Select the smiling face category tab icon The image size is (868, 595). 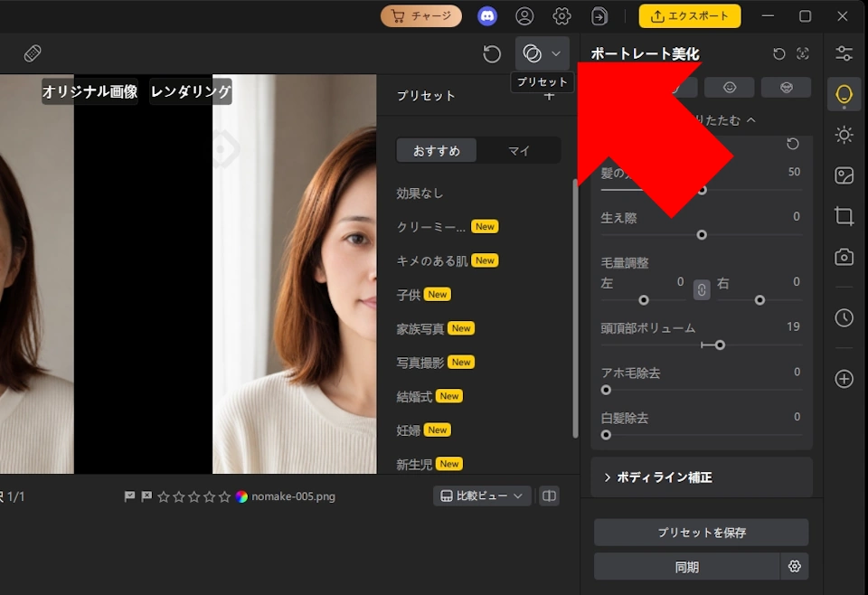point(730,88)
